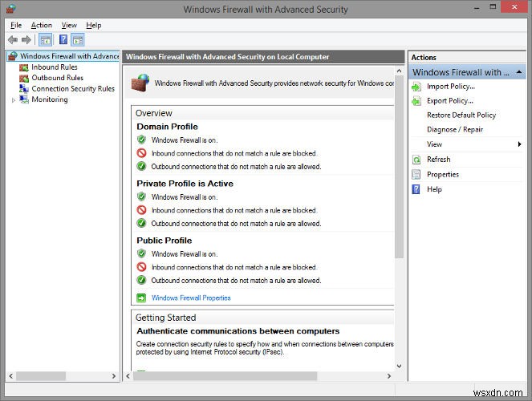Click the Forward arrow toolbar icon
532x401 pixels.
[x=26, y=40]
